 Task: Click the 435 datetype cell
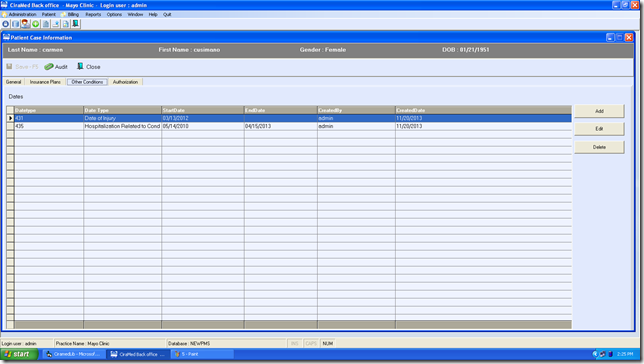(x=49, y=126)
